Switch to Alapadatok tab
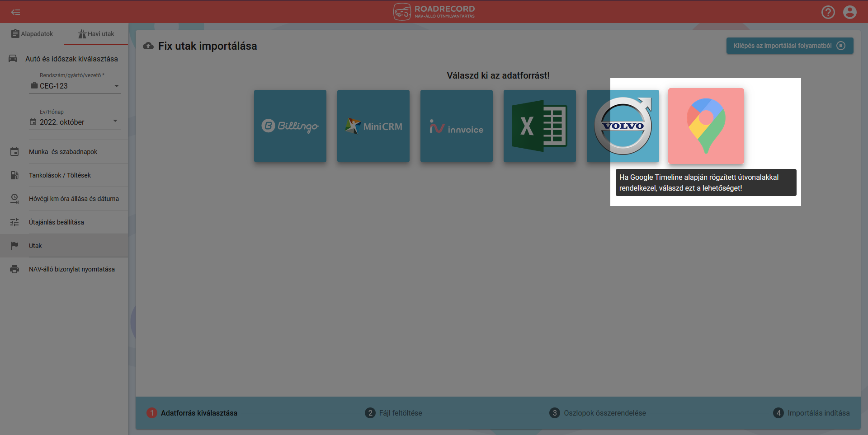Image resolution: width=868 pixels, height=435 pixels. click(x=32, y=34)
